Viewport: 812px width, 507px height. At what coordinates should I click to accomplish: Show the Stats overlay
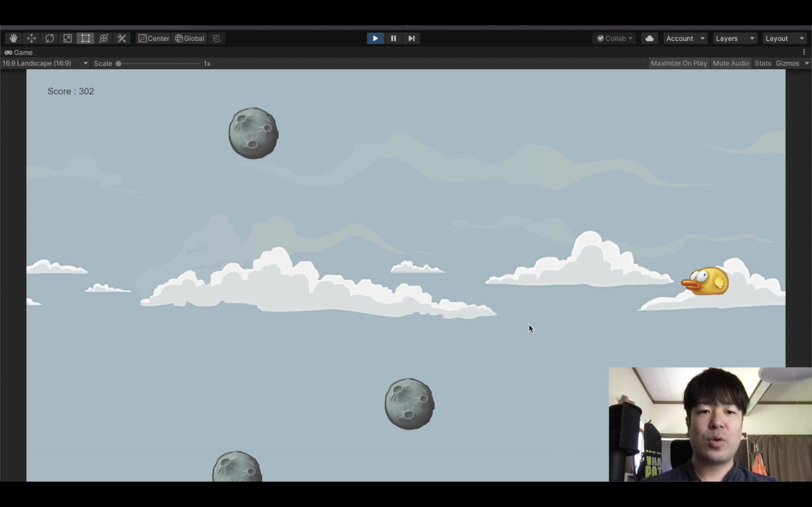coord(762,63)
